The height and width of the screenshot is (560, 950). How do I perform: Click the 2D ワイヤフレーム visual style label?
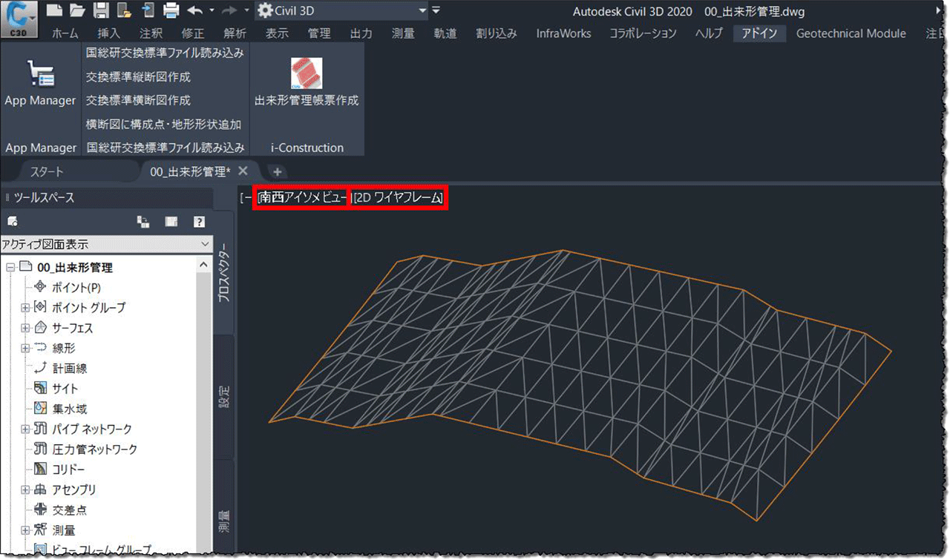(x=399, y=198)
